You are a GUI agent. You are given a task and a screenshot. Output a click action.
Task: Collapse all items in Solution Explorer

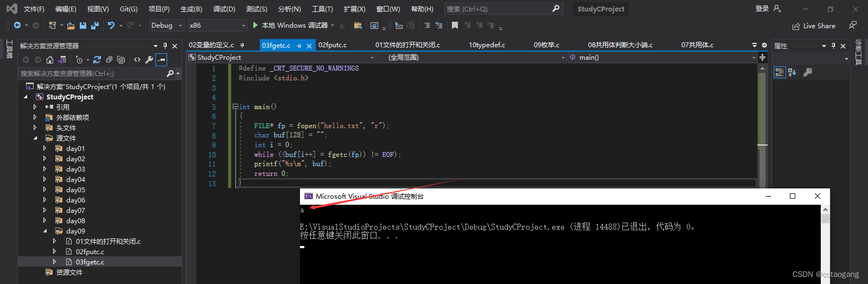(109, 60)
